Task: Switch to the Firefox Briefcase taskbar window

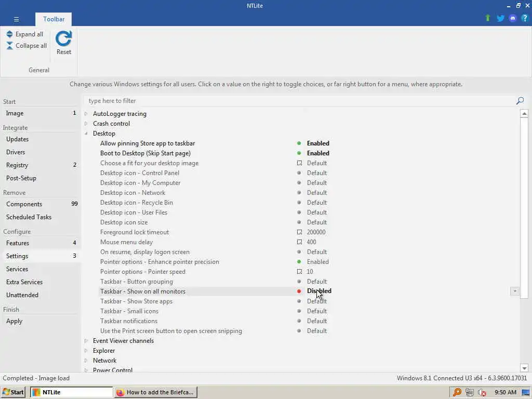Action: tap(156, 392)
